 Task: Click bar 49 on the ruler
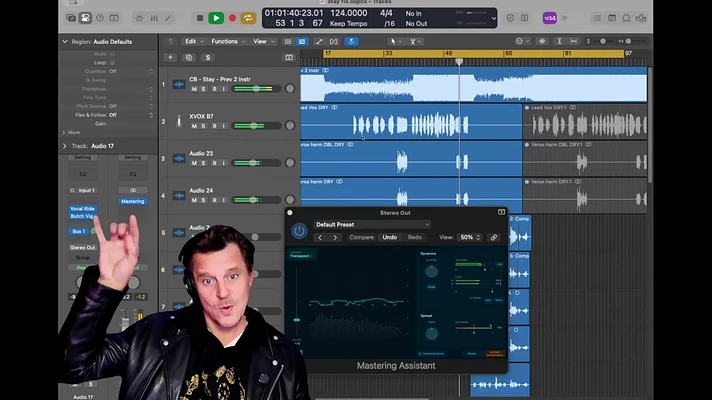[448, 54]
